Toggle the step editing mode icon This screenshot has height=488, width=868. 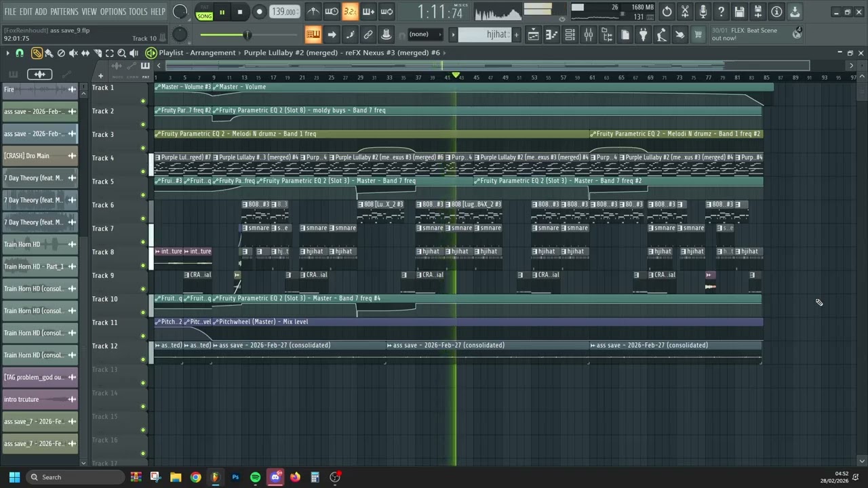tap(350, 35)
